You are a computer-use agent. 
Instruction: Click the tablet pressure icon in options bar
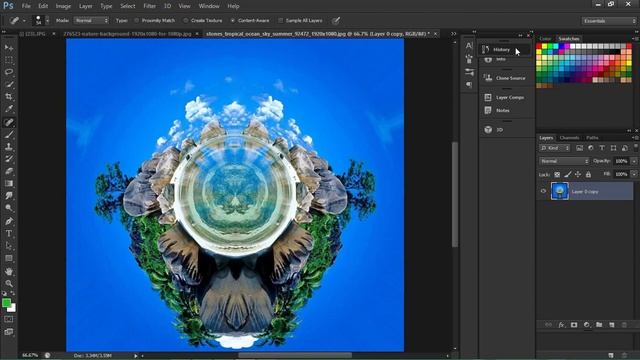[336, 20]
